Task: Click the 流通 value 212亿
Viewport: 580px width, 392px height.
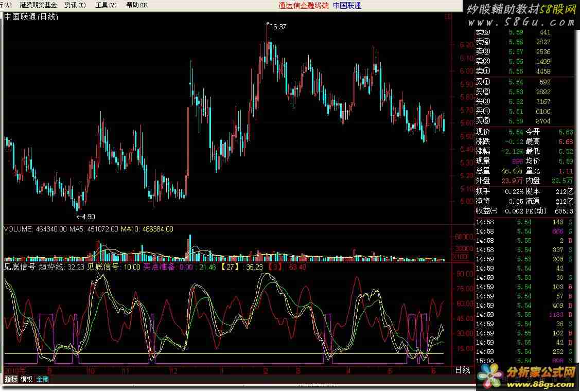Action: click(565, 202)
